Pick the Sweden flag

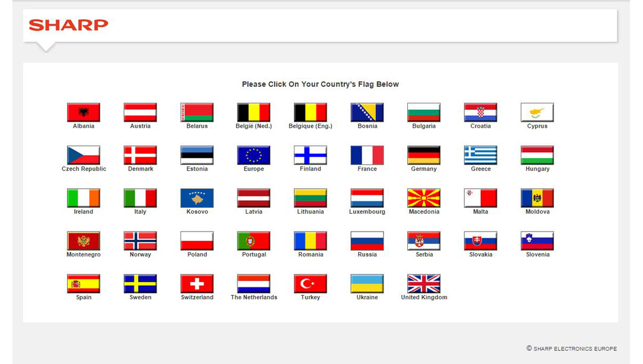pos(140,284)
